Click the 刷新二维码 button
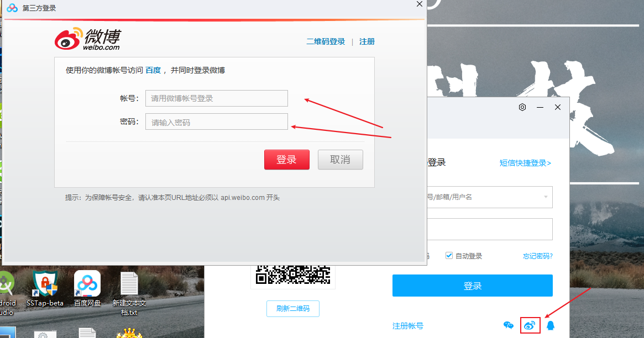The image size is (644, 338). (292, 309)
